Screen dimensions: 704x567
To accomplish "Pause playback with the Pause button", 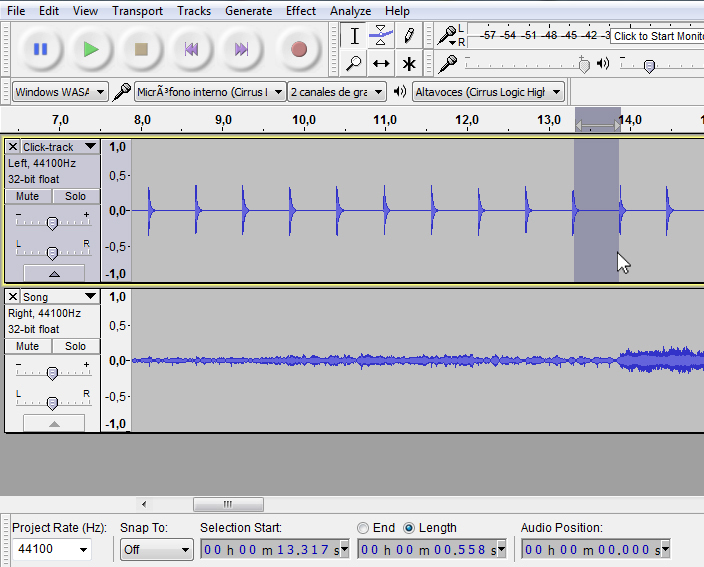I will (x=40, y=49).
